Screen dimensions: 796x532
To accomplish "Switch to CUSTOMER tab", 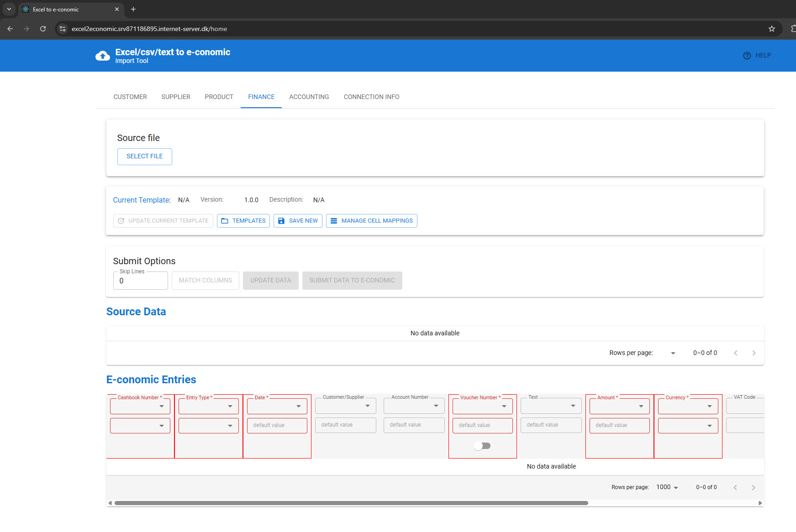I will point(130,97).
